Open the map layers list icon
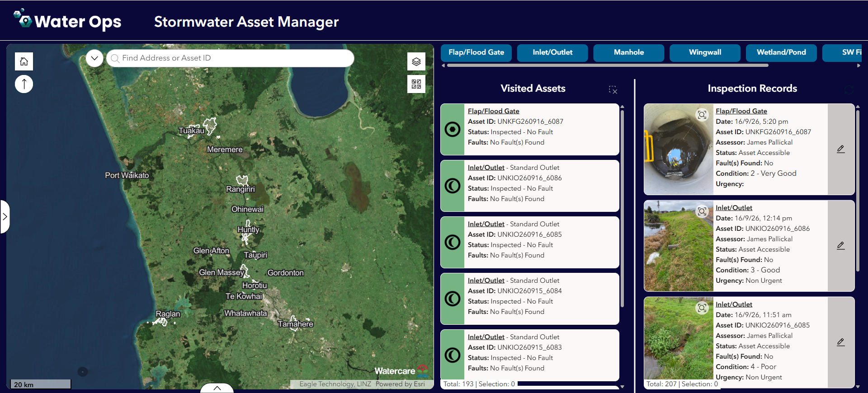 (x=416, y=61)
